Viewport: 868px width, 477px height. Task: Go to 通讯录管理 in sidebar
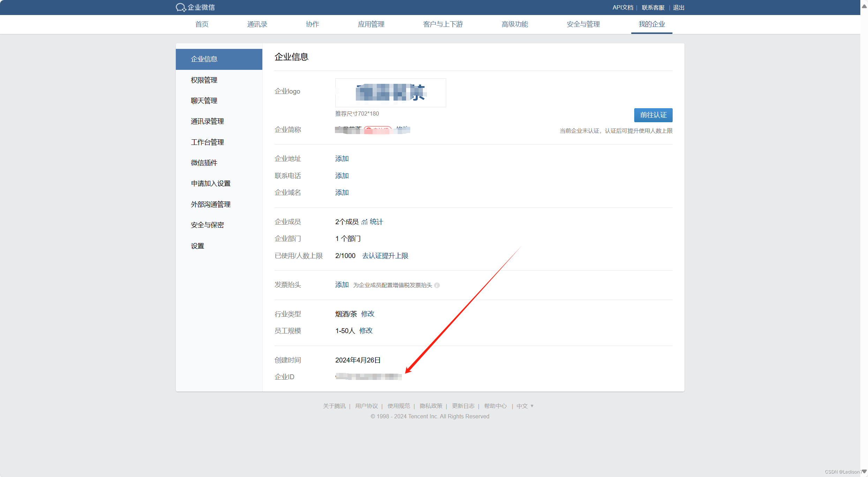[x=219, y=122]
